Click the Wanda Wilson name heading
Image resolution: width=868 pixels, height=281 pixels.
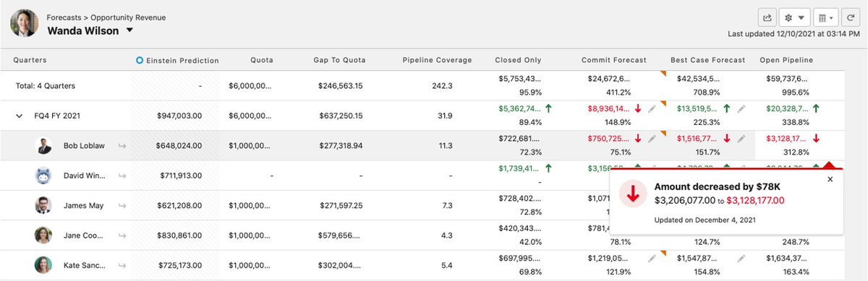83,30
